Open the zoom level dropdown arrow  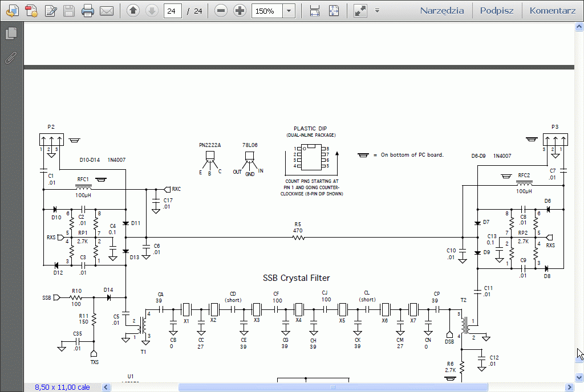[x=289, y=10]
